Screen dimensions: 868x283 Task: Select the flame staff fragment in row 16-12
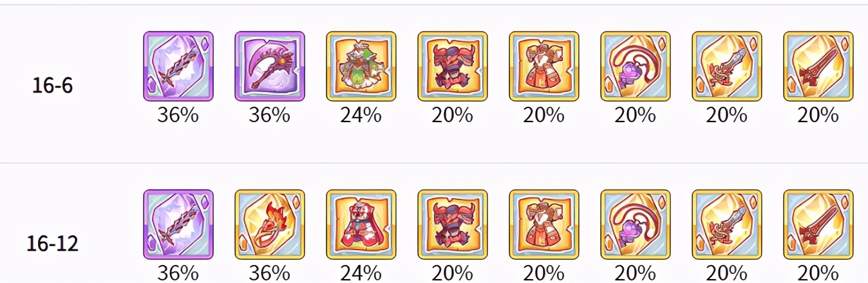tap(270, 224)
